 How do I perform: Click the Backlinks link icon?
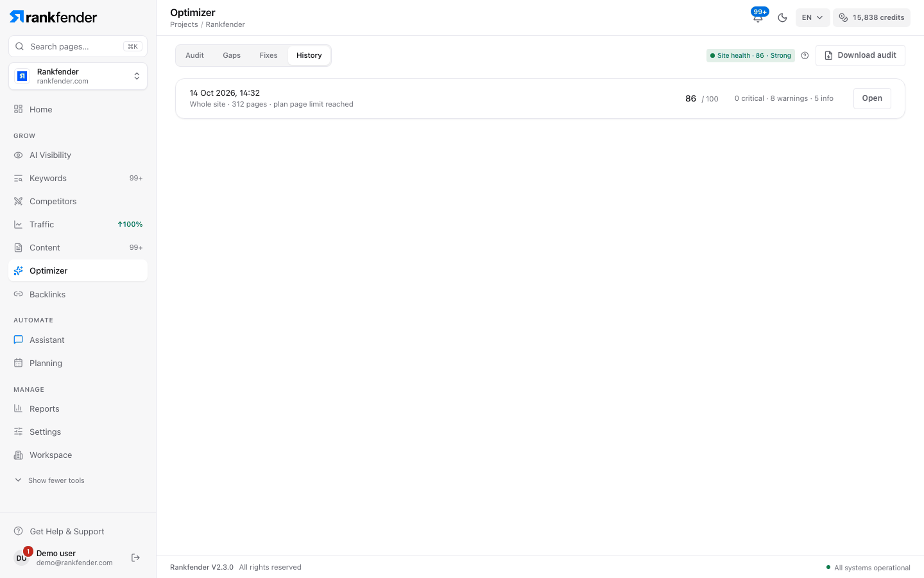(x=19, y=294)
